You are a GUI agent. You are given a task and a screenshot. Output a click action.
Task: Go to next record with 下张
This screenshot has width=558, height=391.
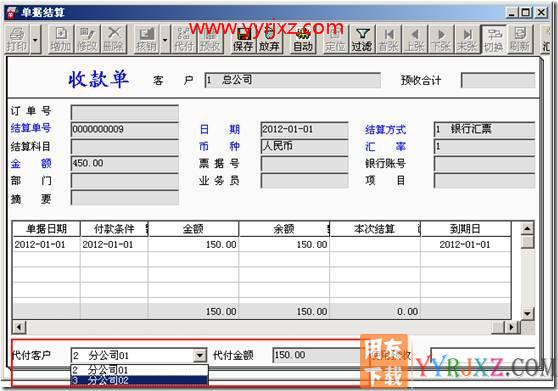[x=441, y=39]
